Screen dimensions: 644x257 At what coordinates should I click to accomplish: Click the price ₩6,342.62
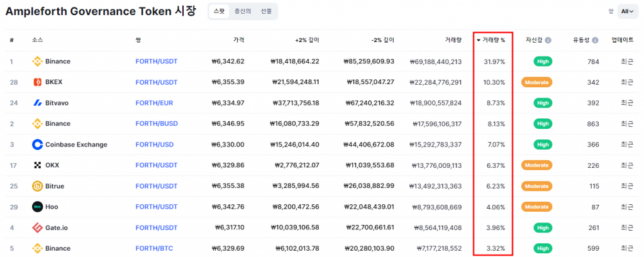tap(228, 62)
